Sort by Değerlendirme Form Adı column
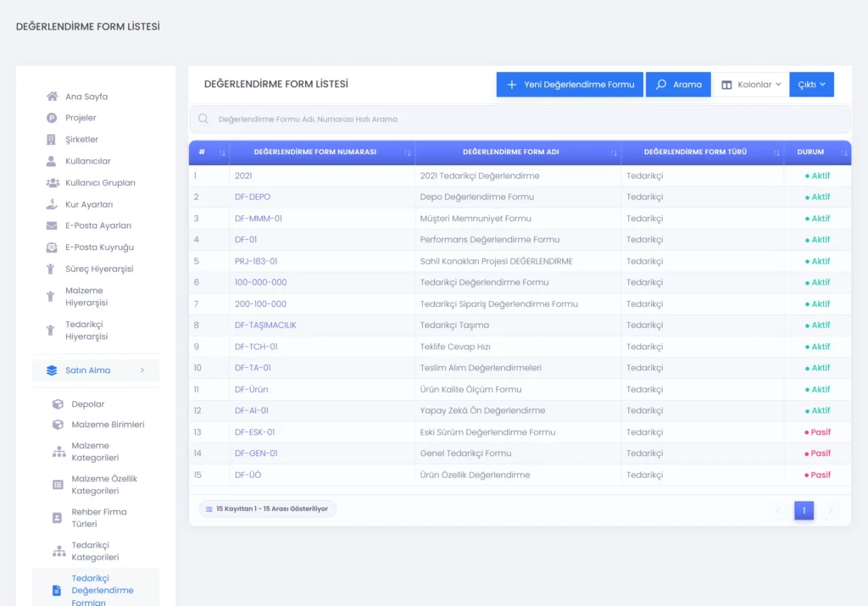The width and height of the screenshot is (868, 606). pyautogui.click(x=614, y=153)
